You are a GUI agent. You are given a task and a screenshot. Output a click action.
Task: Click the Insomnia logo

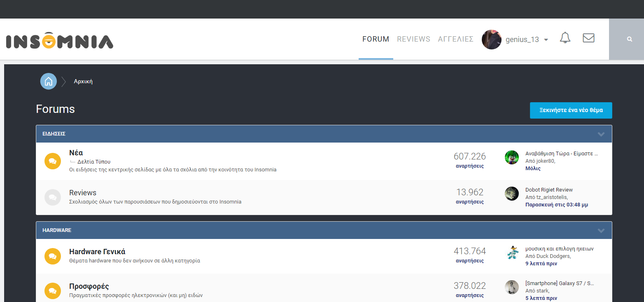(x=60, y=40)
